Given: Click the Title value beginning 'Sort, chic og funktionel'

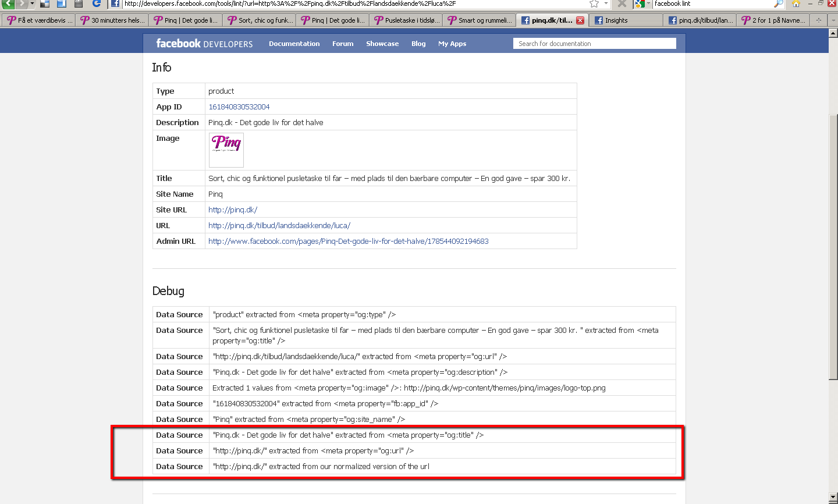Looking at the screenshot, I should (389, 179).
